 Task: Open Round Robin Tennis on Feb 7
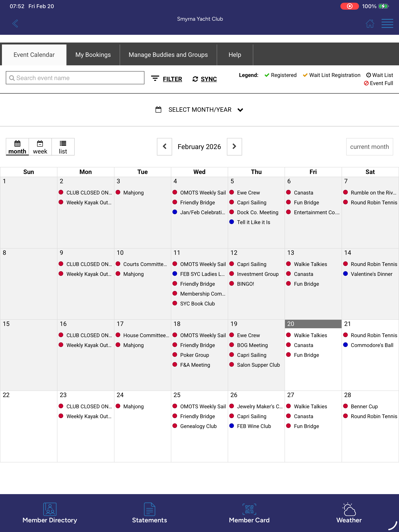coord(374,203)
